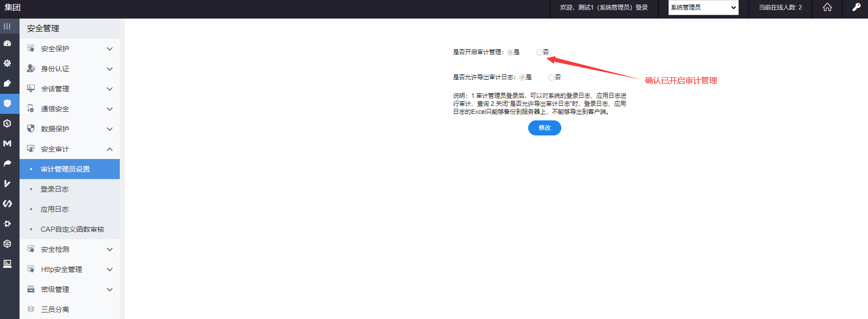The image size is (868, 319).
Task: Open the 系统管理员 role dropdown
Action: click(x=703, y=8)
